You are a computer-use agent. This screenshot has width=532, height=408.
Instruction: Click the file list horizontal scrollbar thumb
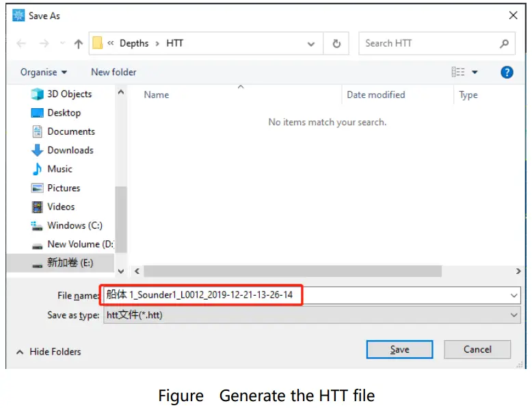(293, 271)
